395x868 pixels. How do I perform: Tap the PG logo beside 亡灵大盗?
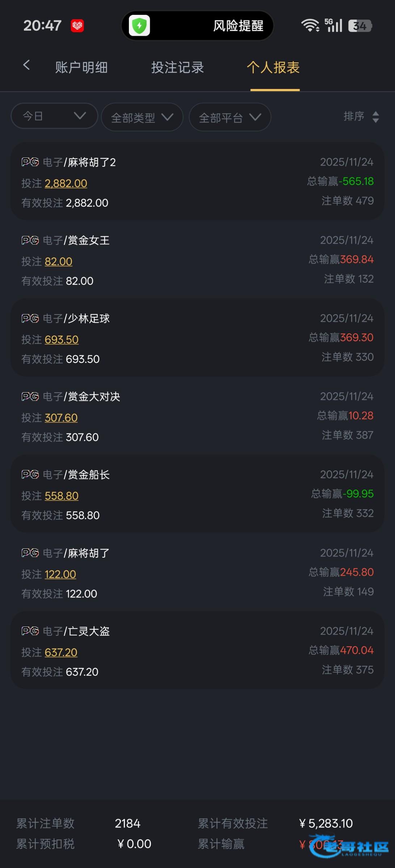(x=30, y=631)
